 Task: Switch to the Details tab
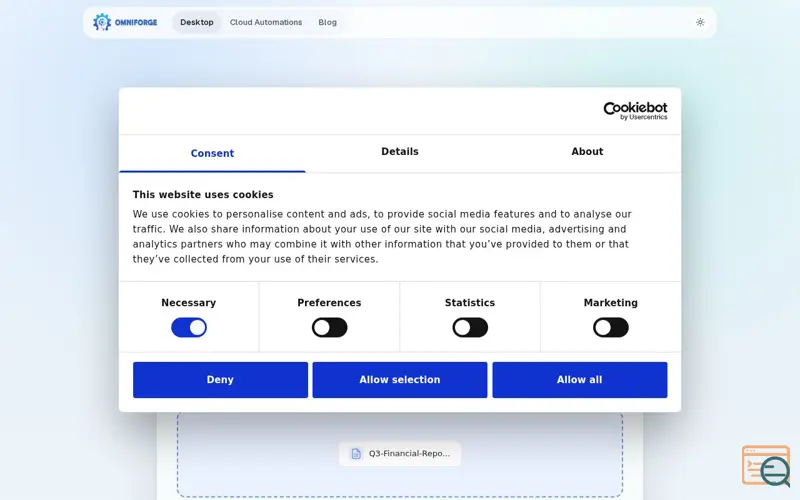pyautogui.click(x=400, y=152)
